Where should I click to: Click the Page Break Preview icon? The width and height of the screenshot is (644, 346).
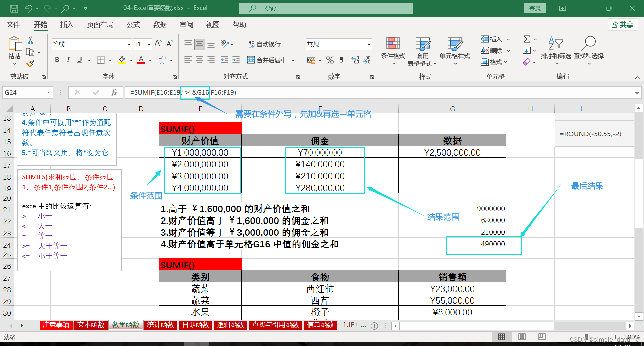(x=542, y=337)
